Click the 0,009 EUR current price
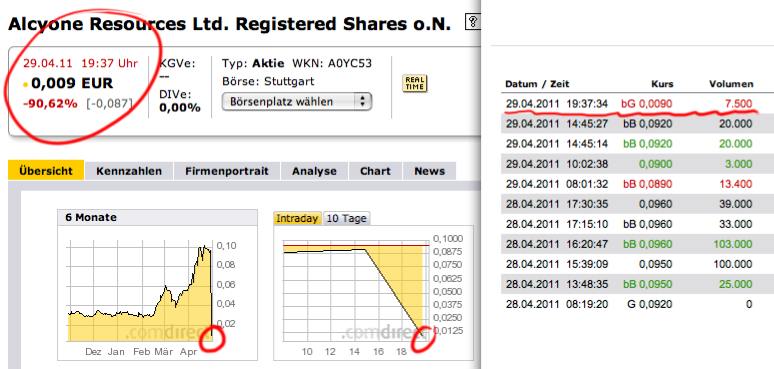The width and height of the screenshot is (774, 369). tap(72, 83)
